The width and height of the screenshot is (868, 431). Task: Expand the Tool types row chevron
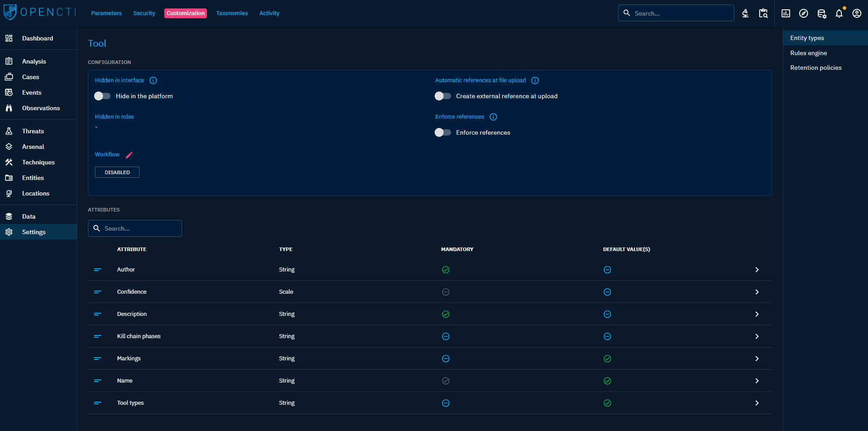pos(757,403)
